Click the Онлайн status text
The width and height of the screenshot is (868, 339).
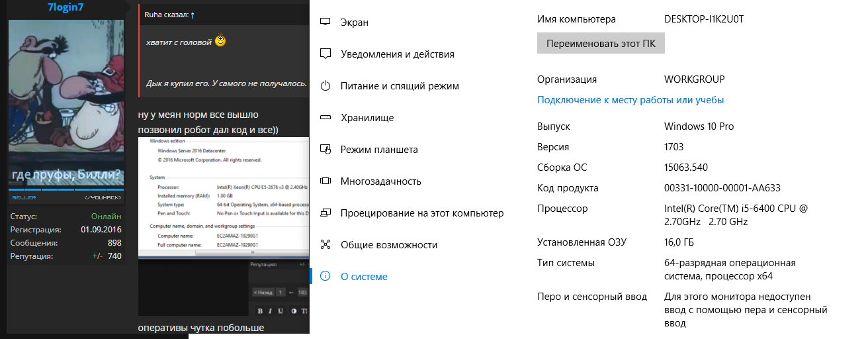[107, 217]
